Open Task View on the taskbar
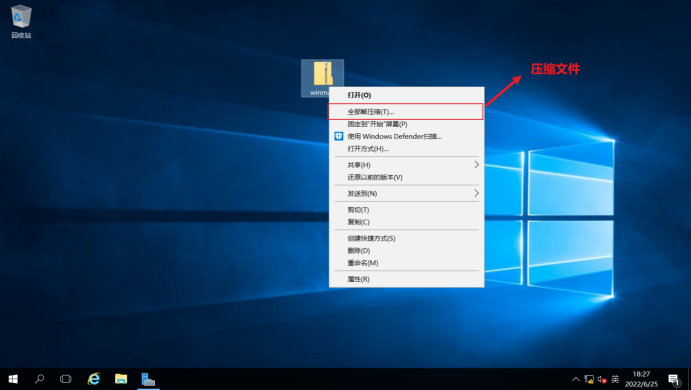This screenshot has width=691, height=390. click(66, 379)
